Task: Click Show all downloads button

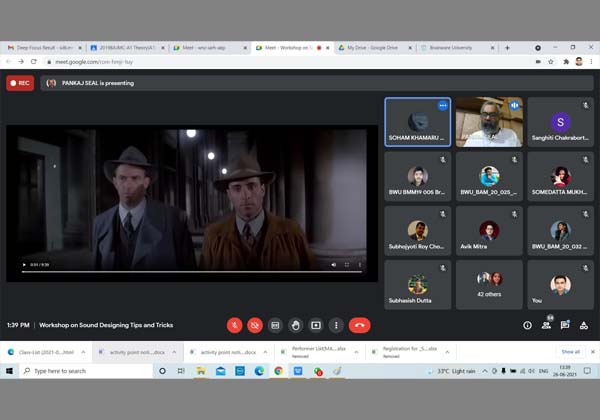Action: (570, 352)
